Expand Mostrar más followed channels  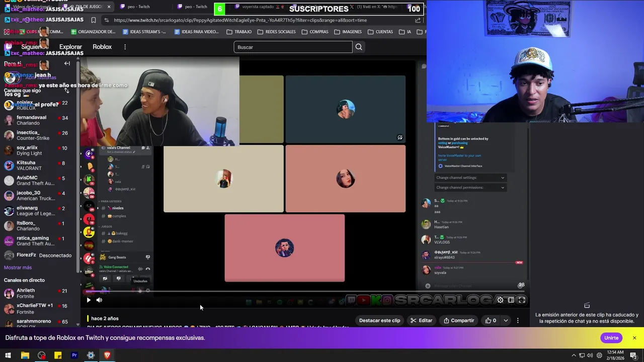(x=18, y=267)
